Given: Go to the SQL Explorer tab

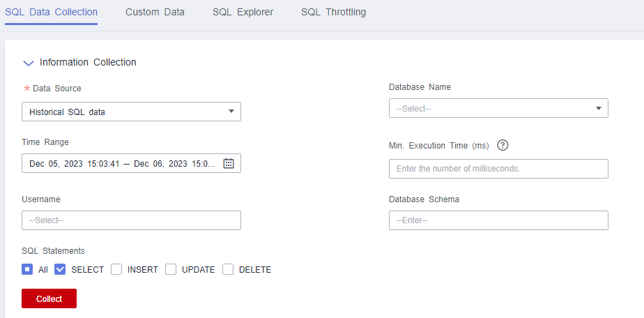Looking at the screenshot, I should (243, 13).
